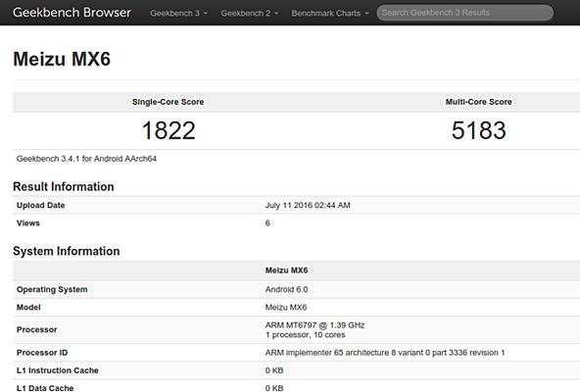The width and height of the screenshot is (580, 392).
Task: Select the single-core score value 1822
Action: pos(169,130)
